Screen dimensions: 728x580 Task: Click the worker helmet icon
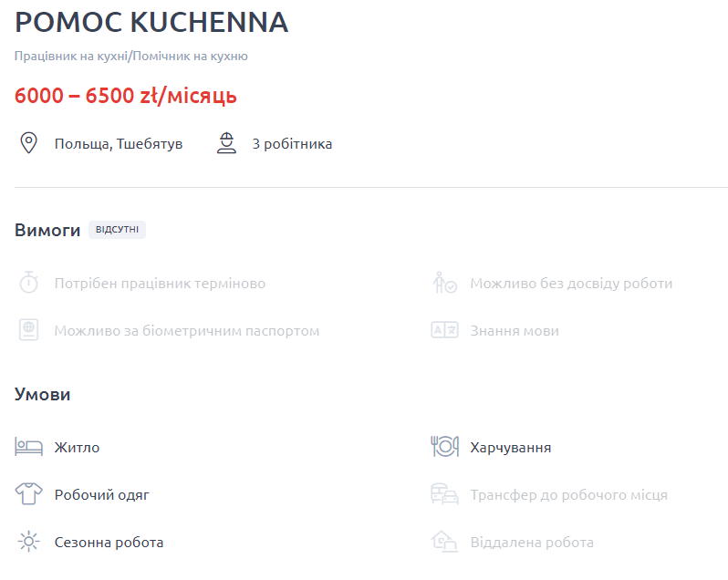(226, 143)
